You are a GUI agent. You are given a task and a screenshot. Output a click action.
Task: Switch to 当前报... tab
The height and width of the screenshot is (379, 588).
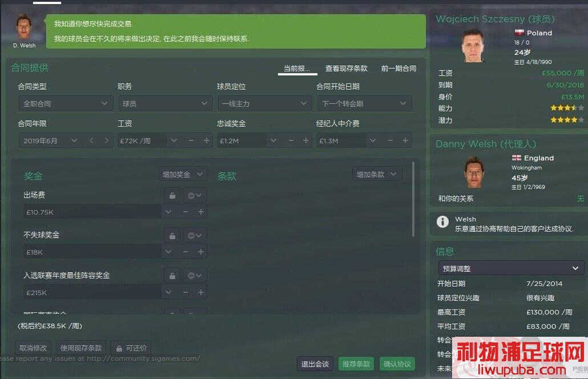[297, 68]
